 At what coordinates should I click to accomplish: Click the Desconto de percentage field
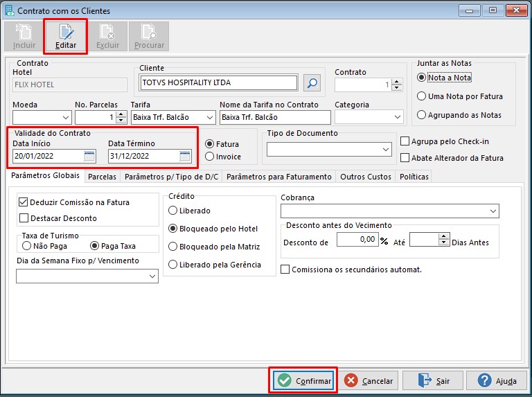pos(357,240)
